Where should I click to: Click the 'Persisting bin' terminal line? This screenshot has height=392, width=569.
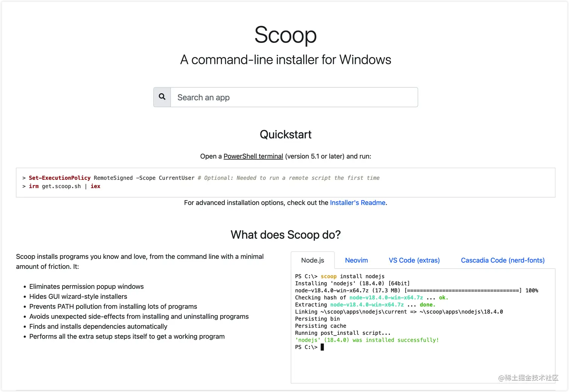pyautogui.click(x=317, y=319)
